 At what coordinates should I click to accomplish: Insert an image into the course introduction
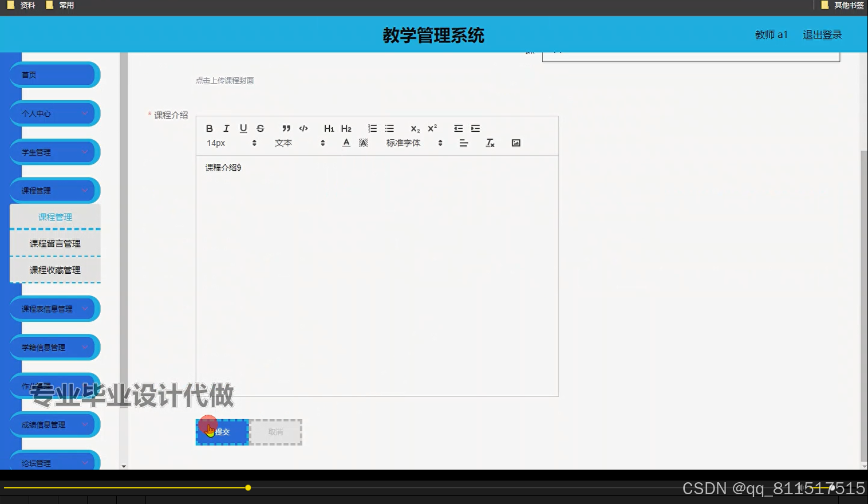coord(515,143)
